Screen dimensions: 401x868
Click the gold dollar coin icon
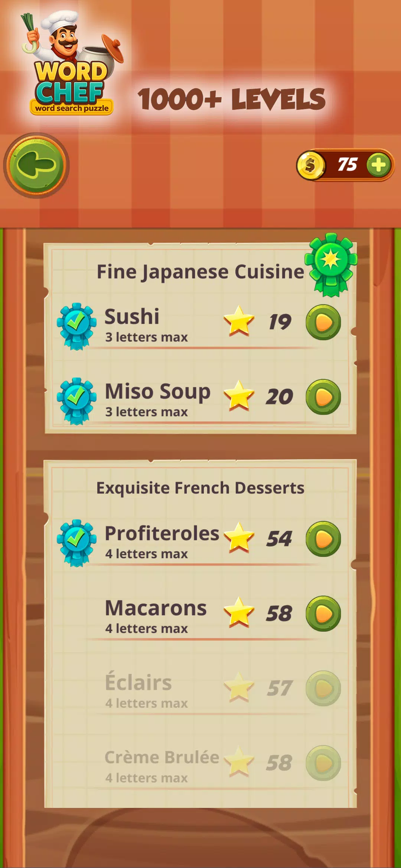310,165
